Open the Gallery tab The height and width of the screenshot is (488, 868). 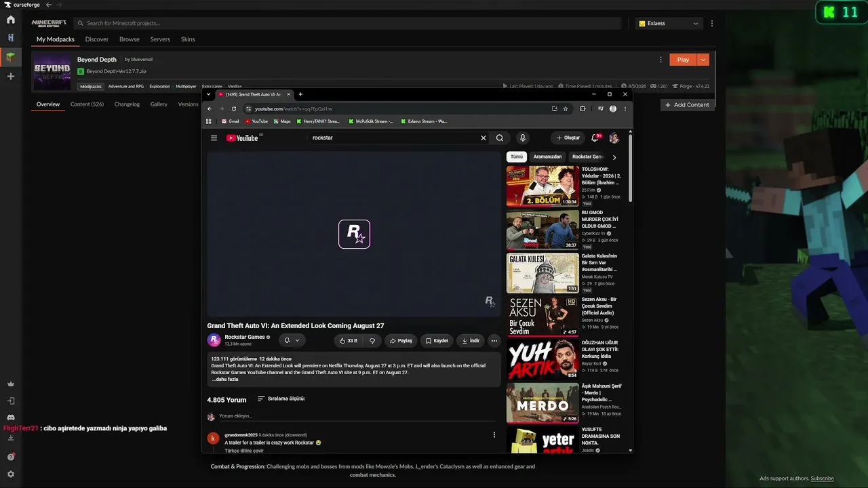[x=159, y=104]
